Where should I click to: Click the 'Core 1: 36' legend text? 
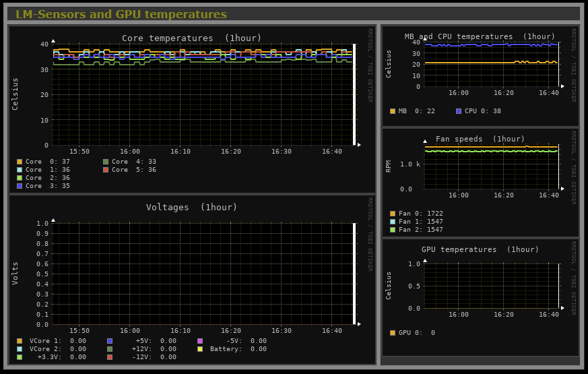[x=48, y=170]
